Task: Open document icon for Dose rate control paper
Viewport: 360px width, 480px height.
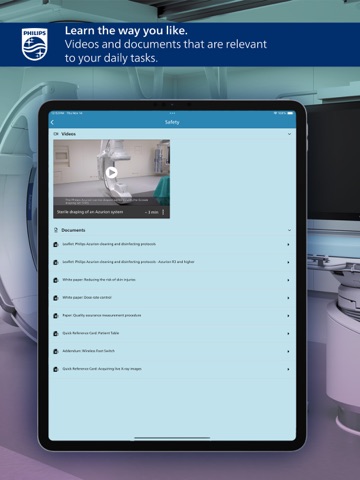Action: (56, 298)
